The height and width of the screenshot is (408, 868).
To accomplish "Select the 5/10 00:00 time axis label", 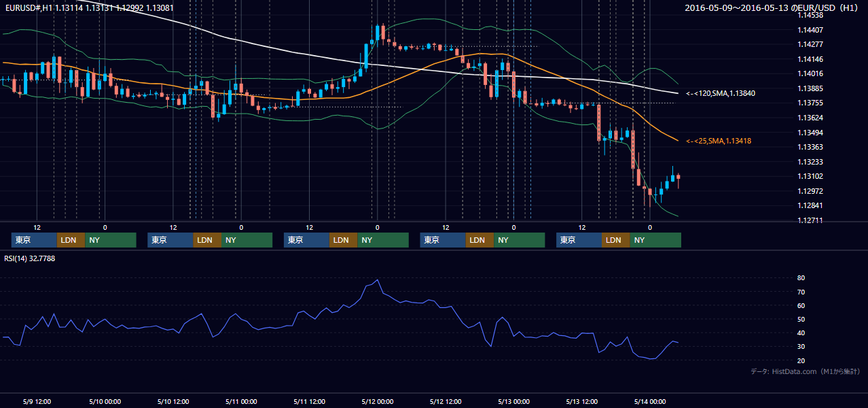I will [105, 401].
